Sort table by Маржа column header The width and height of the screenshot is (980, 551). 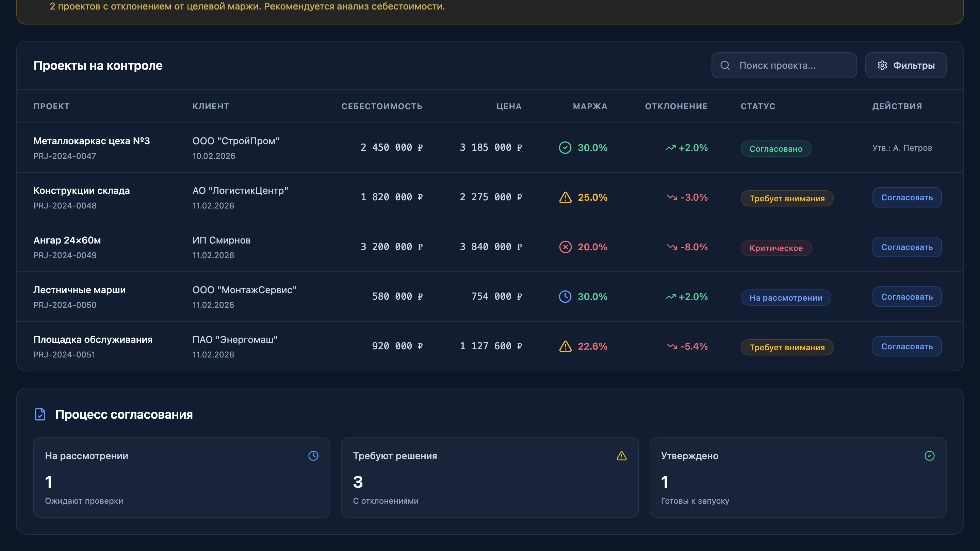pyautogui.click(x=590, y=106)
